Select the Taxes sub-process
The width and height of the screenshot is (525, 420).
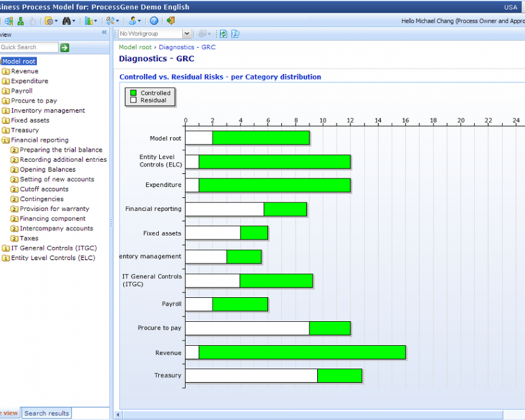[x=29, y=238]
